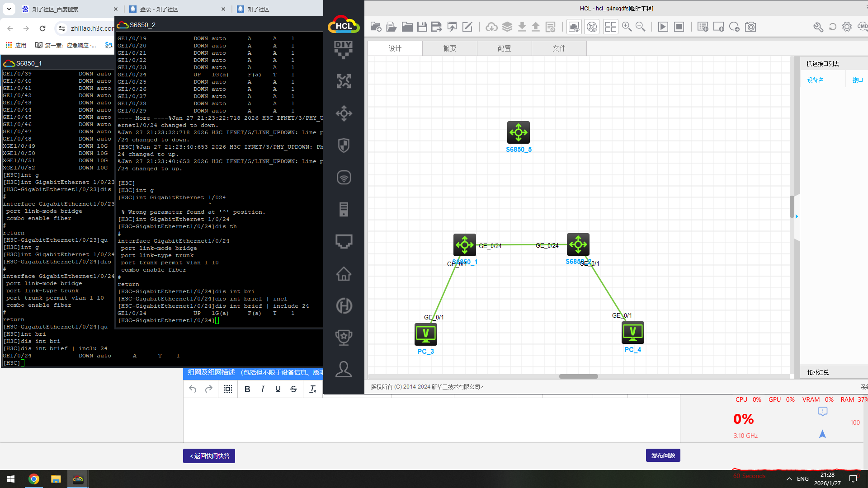Image resolution: width=868 pixels, height=488 pixels.
Task: Switch to the 配置 tab
Action: (x=504, y=48)
